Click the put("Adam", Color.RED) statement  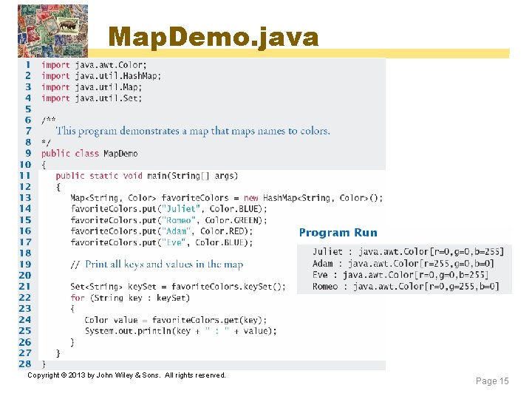click(162, 231)
